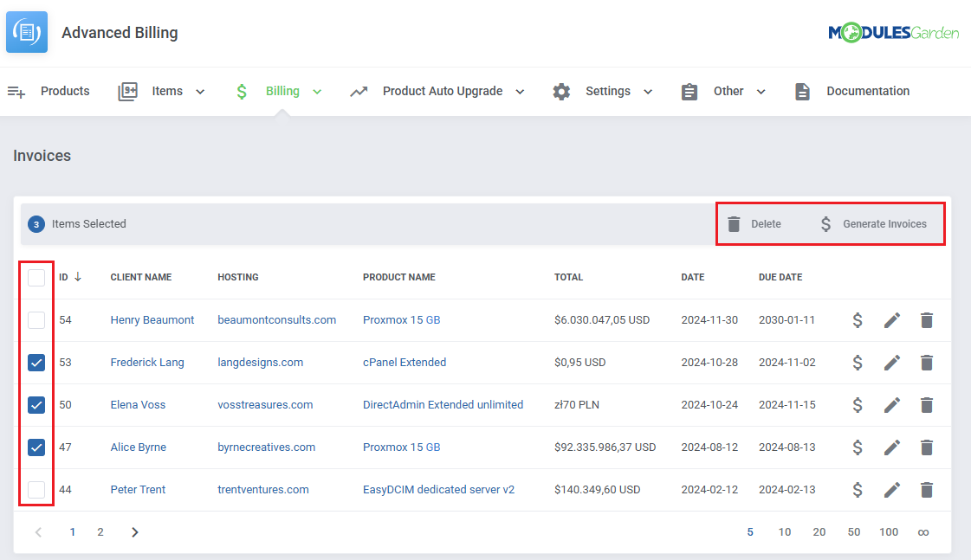Click the Settings gear icon
The image size is (971, 560).
pyautogui.click(x=561, y=92)
